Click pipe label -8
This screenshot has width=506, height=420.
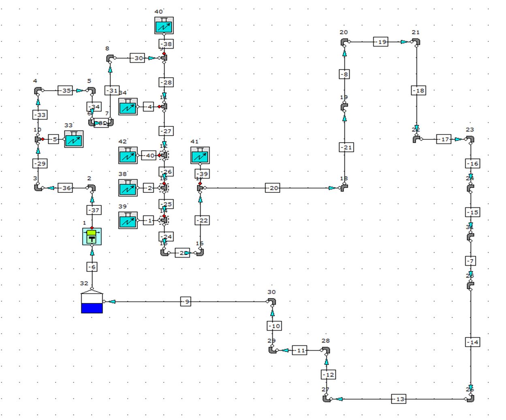tap(344, 74)
